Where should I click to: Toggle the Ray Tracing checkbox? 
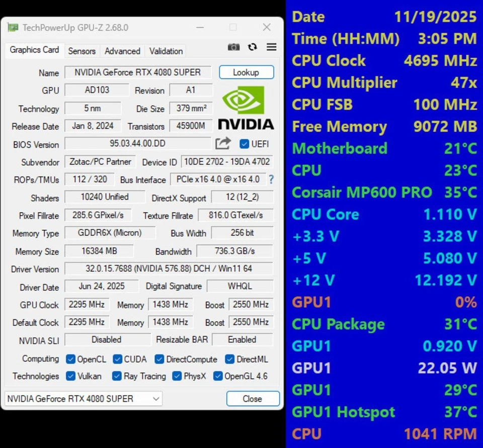(x=117, y=376)
